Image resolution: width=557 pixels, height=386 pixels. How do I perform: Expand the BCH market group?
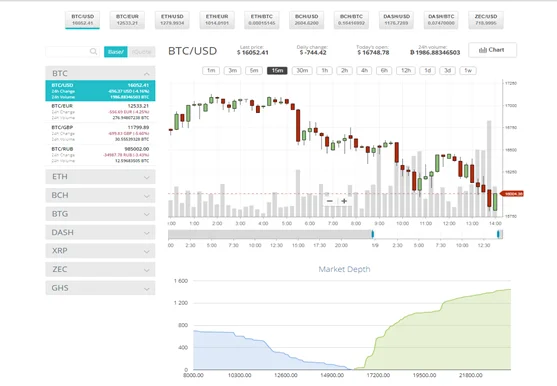coord(100,195)
